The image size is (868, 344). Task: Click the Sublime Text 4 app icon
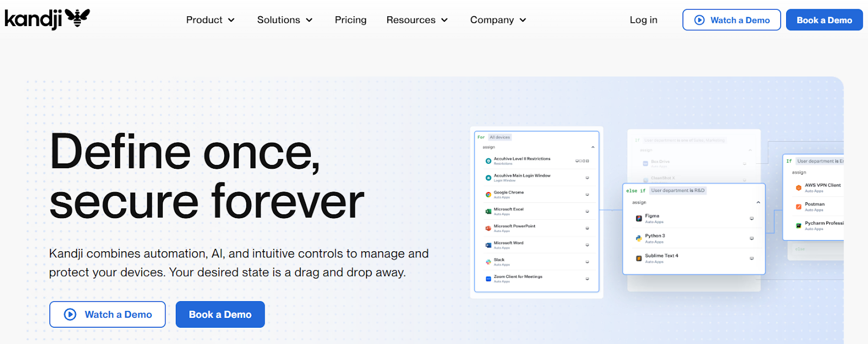(x=639, y=258)
